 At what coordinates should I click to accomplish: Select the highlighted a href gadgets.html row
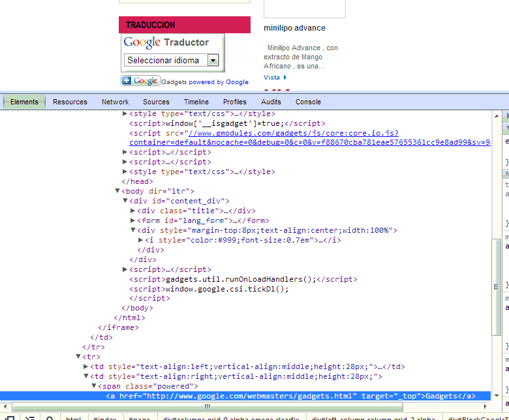(245, 396)
